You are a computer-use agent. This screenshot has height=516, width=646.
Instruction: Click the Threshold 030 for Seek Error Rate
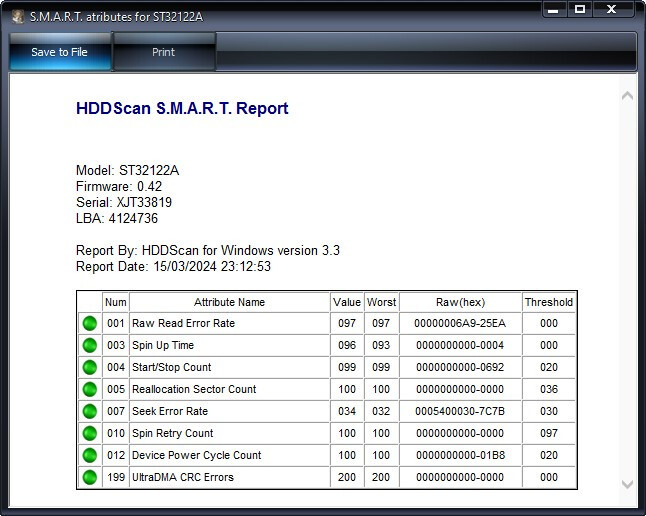tap(549, 411)
